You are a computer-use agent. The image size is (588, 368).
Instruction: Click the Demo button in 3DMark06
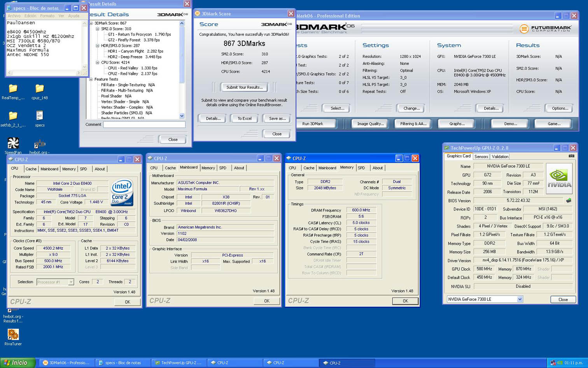pyautogui.click(x=510, y=124)
